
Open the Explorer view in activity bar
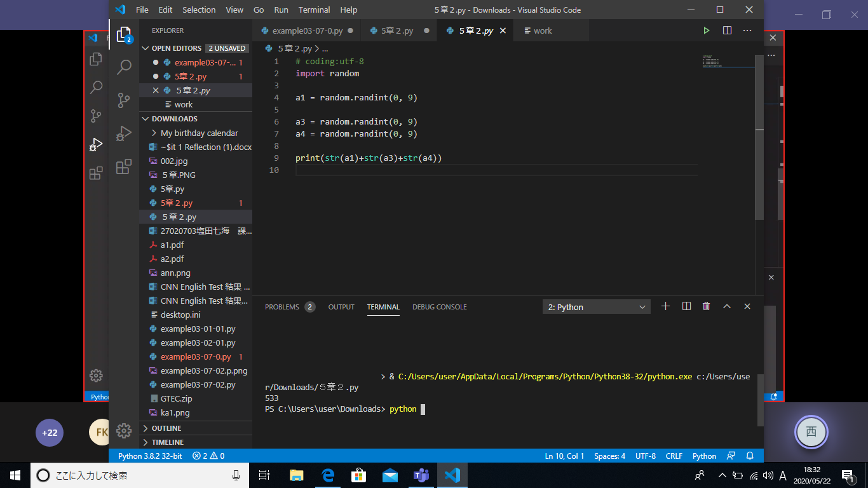tap(124, 34)
